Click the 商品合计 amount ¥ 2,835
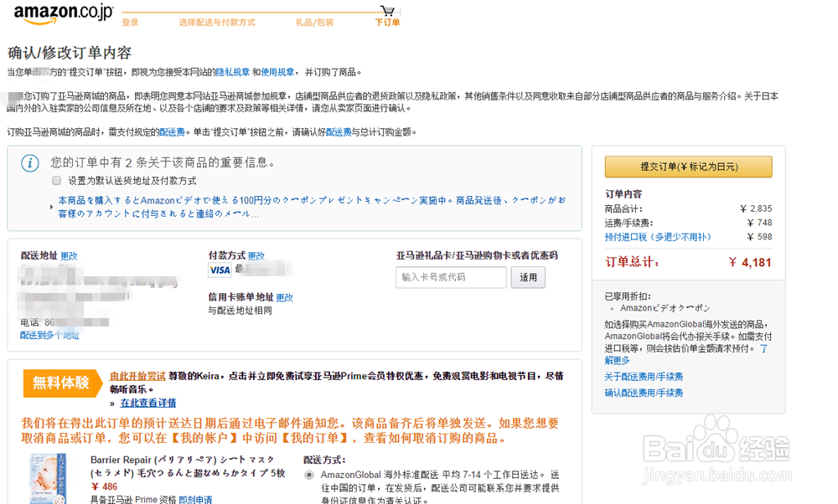Screen dimensions: 838x504 coord(756,208)
